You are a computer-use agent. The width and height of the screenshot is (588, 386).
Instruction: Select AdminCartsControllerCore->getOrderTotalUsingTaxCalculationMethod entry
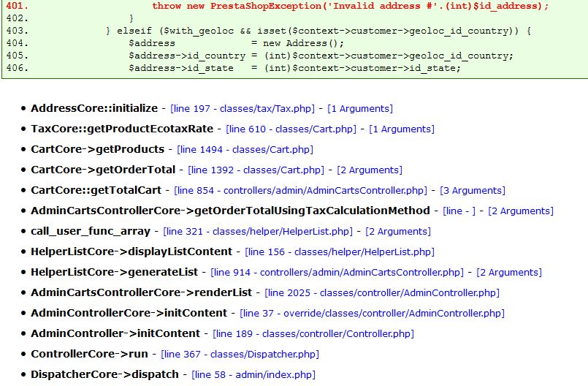[230, 211]
